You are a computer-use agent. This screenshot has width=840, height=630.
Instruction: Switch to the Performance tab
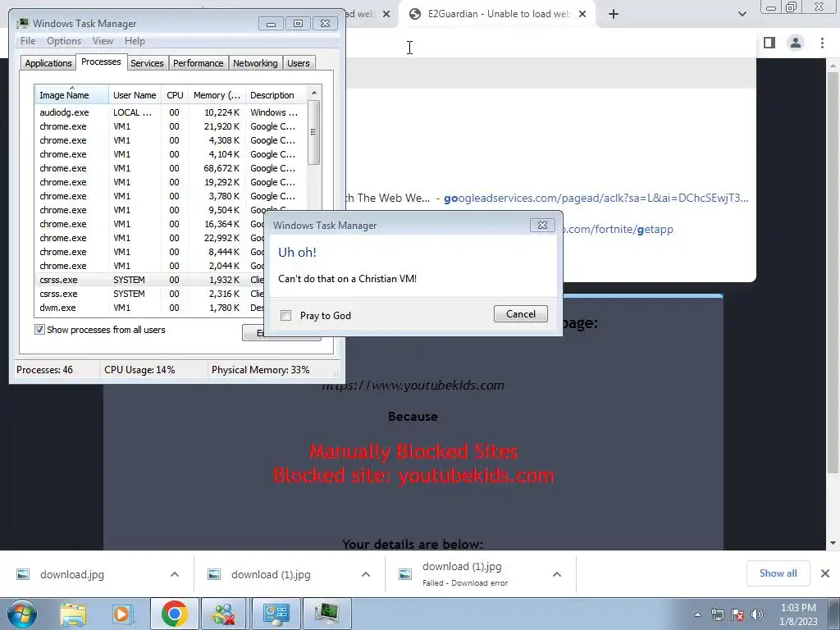point(199,63)
